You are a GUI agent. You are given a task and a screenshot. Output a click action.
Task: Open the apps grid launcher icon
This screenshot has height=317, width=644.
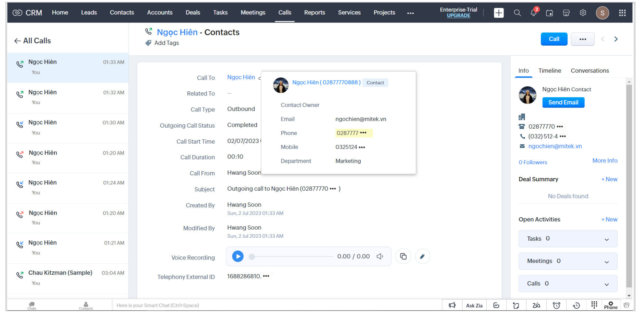click(x=622, y=13)
